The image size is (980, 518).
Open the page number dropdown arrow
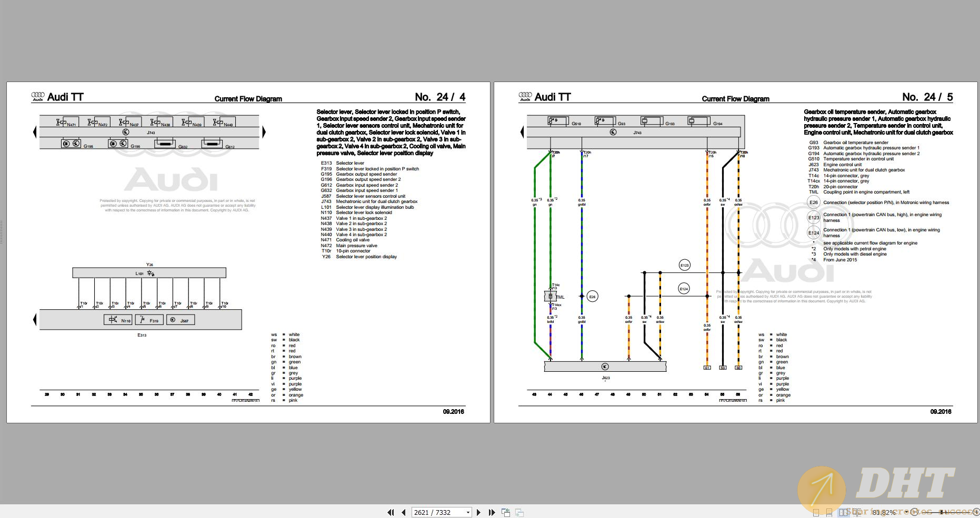468,512
